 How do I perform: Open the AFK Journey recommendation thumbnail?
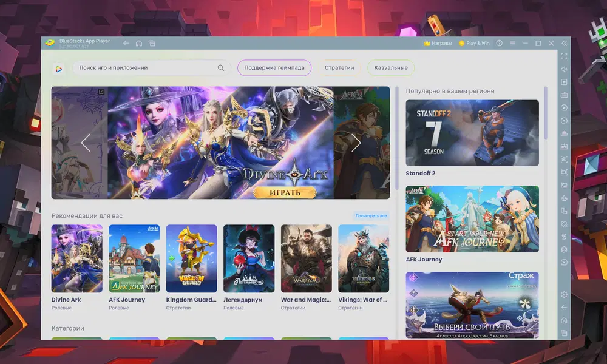tap(134, 258)
